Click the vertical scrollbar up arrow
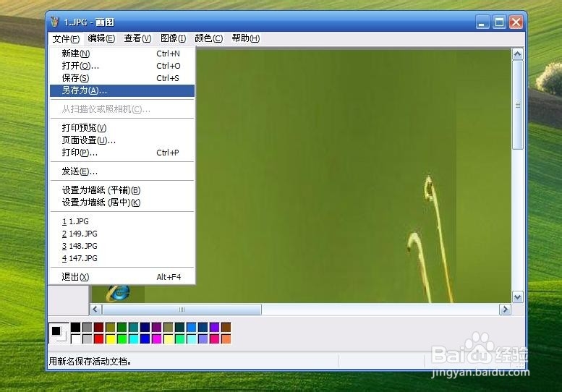The height and width of the screenshot is (392, 562). (x=518, y=54)
